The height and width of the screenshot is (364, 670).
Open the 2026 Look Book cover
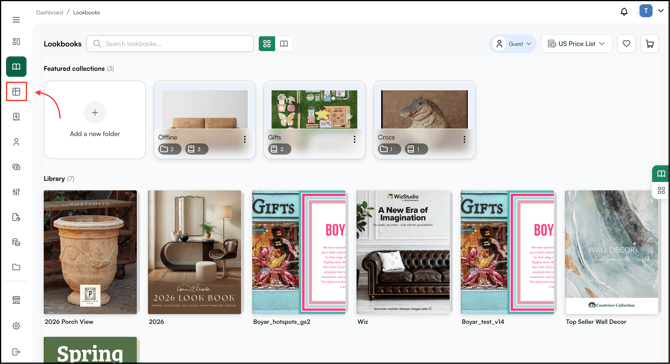[x=194, y=252]
